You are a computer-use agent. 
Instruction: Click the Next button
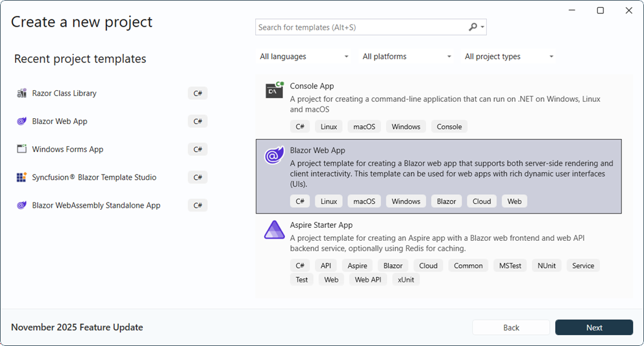pyautogui.click(x=594, y=328)
